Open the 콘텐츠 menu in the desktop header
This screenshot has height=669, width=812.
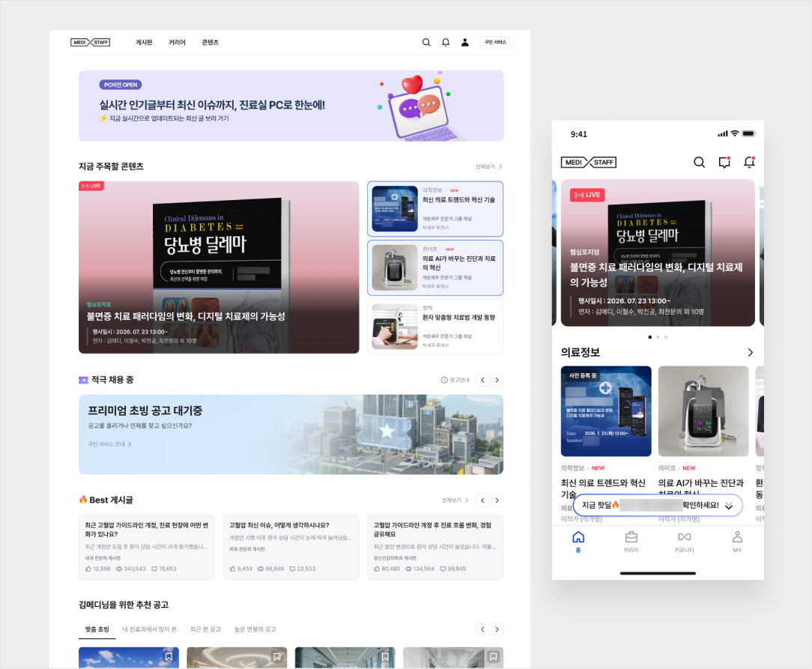[x=210, y=43]
